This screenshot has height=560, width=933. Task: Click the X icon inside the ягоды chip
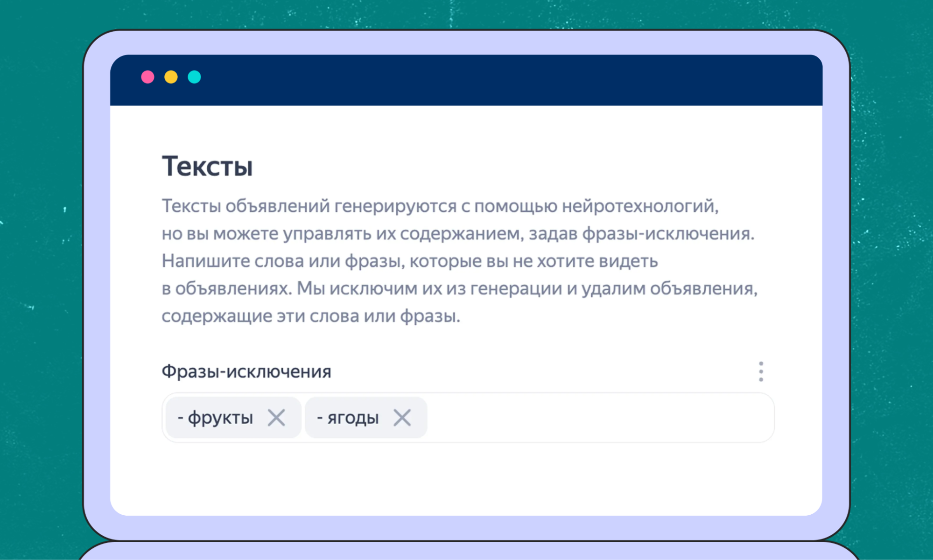coord(402,418)
